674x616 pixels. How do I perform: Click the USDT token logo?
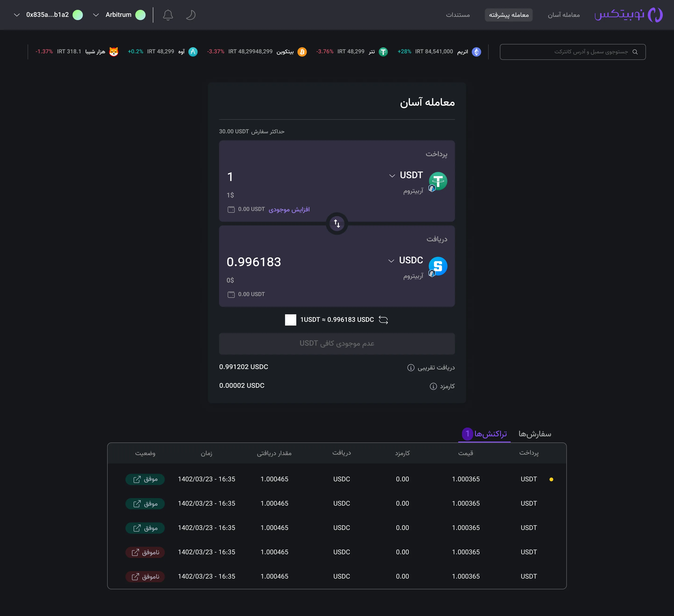click(x=438, y=181)
